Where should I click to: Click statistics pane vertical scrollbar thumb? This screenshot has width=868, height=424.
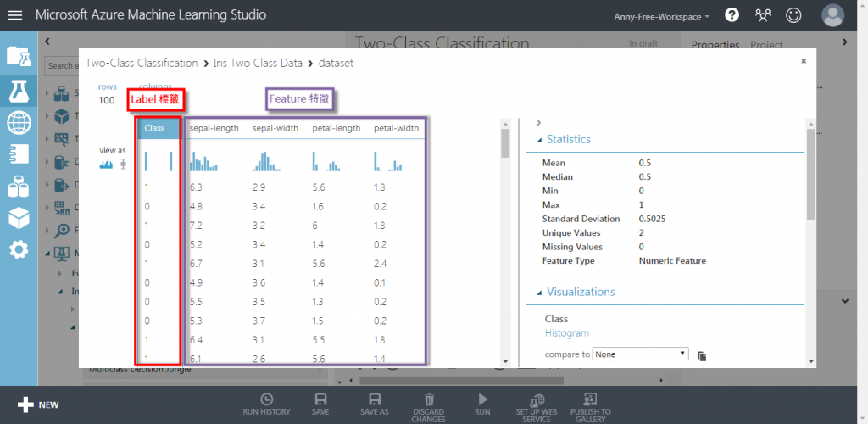811,174
